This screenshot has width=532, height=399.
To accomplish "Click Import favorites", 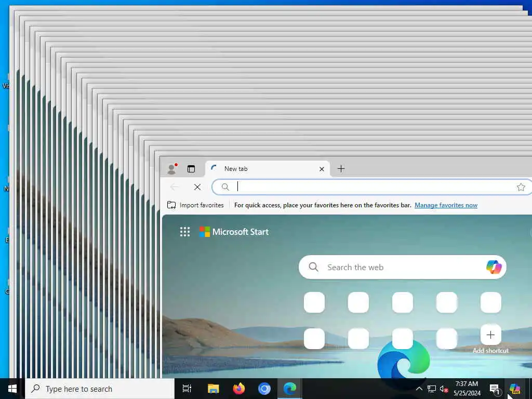I will pos(195,205).
